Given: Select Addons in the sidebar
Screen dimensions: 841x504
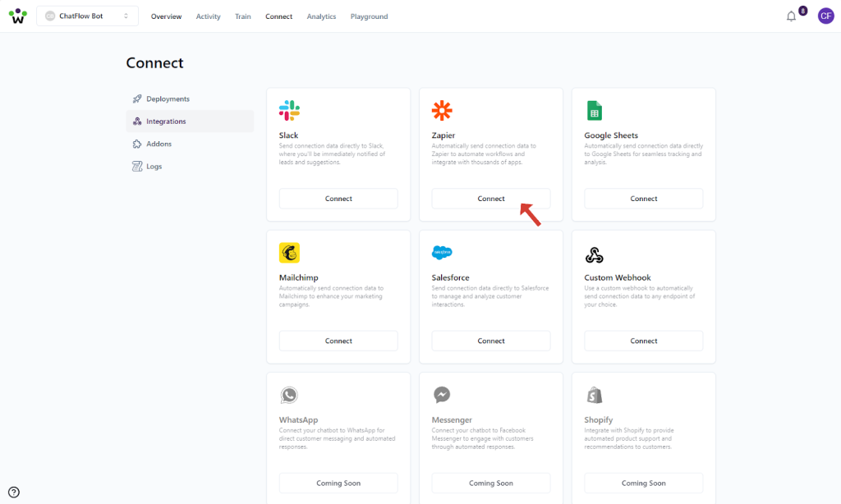Looking at the screenshot, I should pos(159,144).
